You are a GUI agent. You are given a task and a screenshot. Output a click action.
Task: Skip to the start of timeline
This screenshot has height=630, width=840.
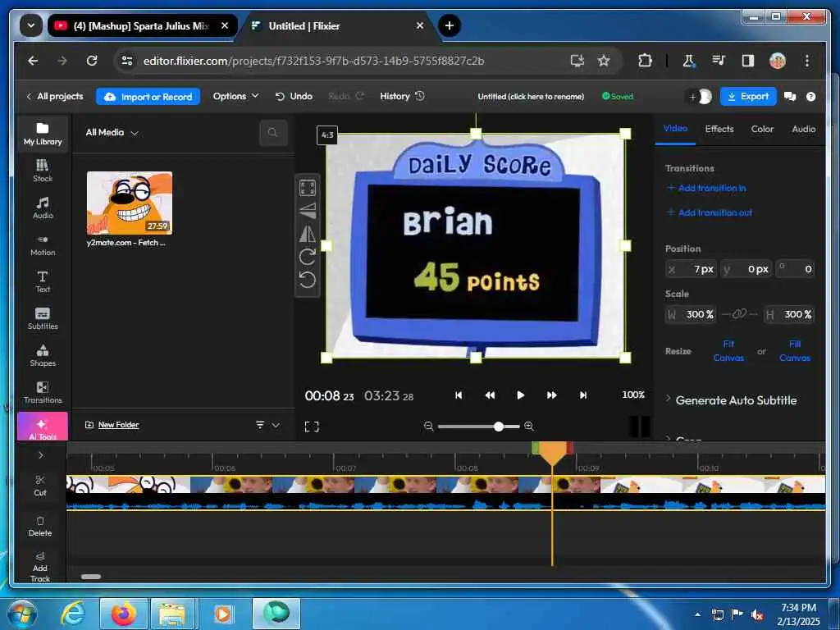[459, 395]
